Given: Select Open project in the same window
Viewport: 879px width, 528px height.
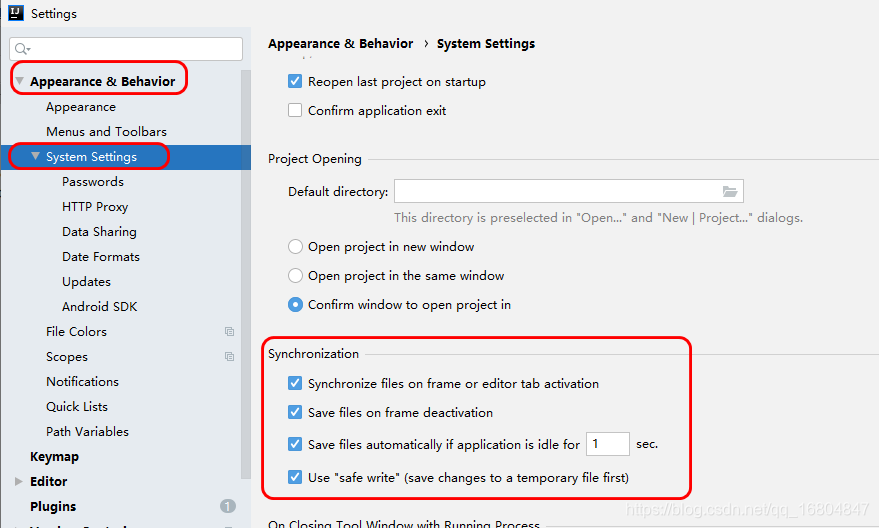Looking at the screenshot, I should pos(295,275).
